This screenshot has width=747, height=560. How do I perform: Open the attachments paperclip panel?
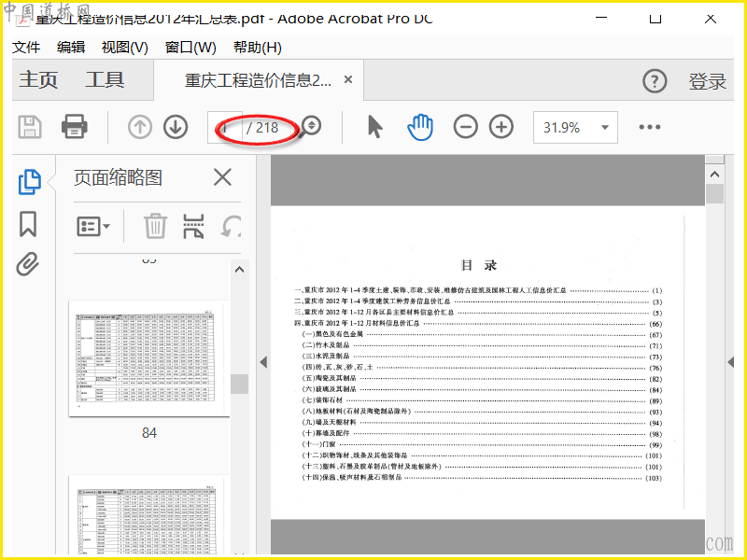click(x=28, y=264)
